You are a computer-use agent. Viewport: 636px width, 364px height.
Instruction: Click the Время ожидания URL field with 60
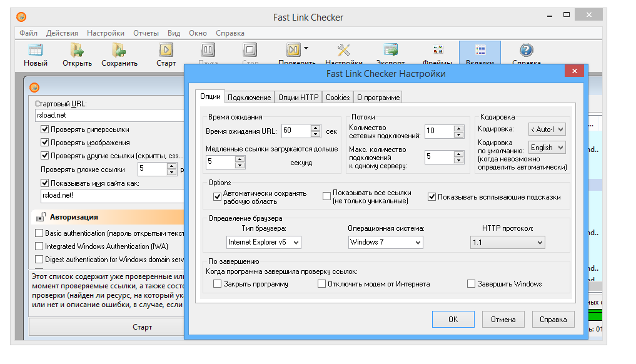coord(296,131)
